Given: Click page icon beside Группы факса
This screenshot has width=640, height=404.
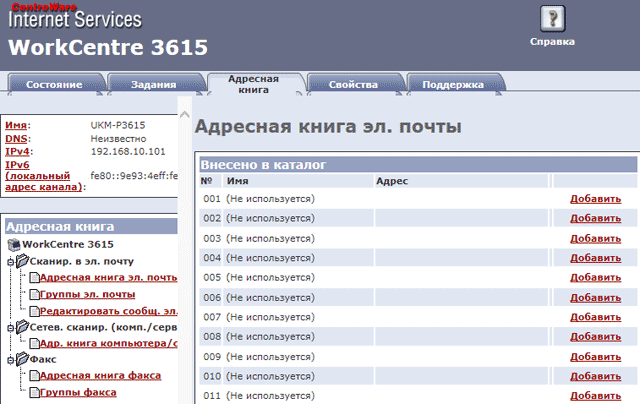Looking at the screenshot, I should point(34,393).
